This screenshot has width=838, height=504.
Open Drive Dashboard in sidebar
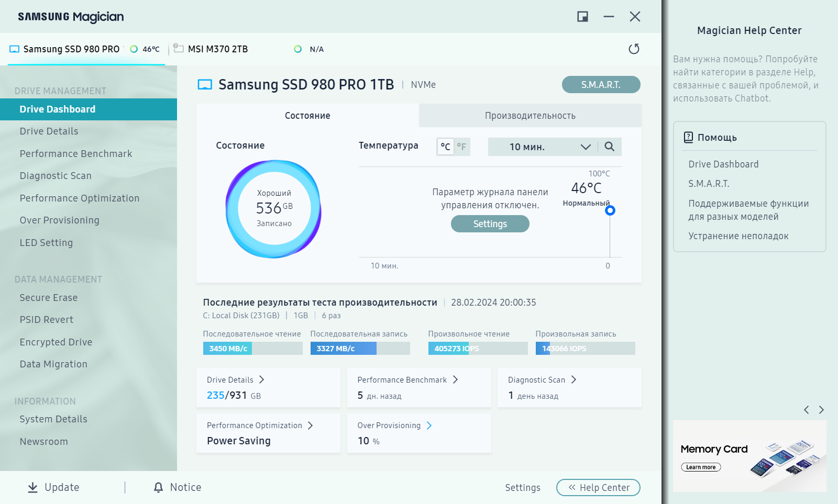pos(89,109)
